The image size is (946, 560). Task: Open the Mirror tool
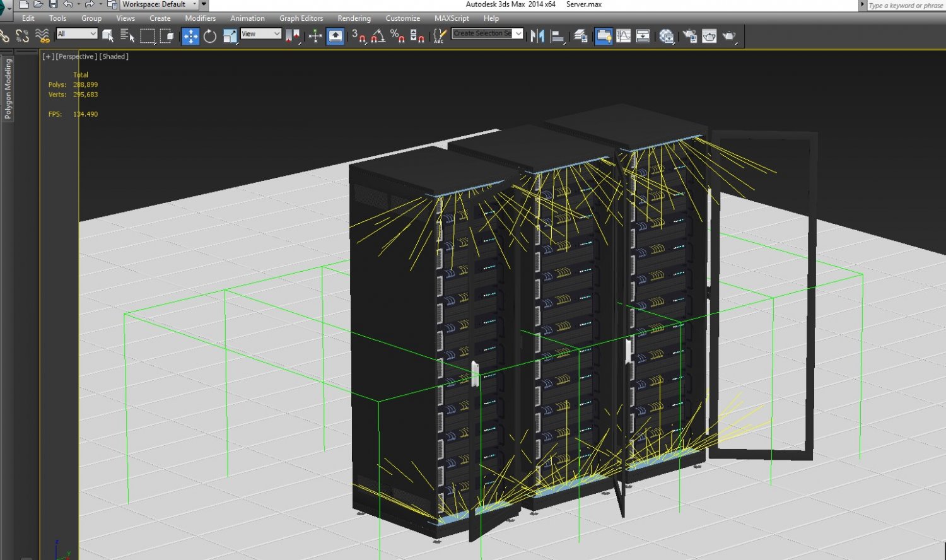click(x=537, y=36)
